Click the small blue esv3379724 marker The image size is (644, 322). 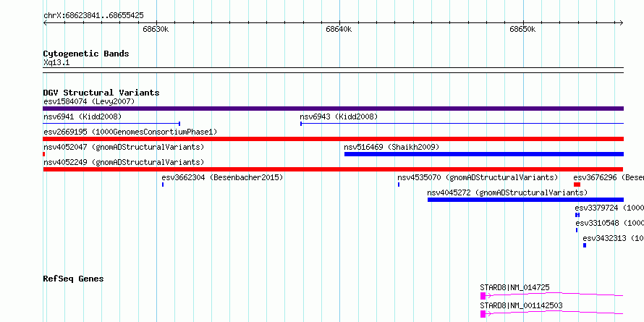pyautogui.click(x=577, y=215)
